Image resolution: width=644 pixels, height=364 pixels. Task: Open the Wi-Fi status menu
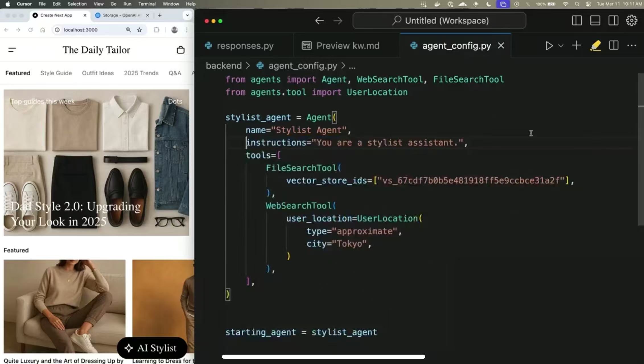(565, 4)
